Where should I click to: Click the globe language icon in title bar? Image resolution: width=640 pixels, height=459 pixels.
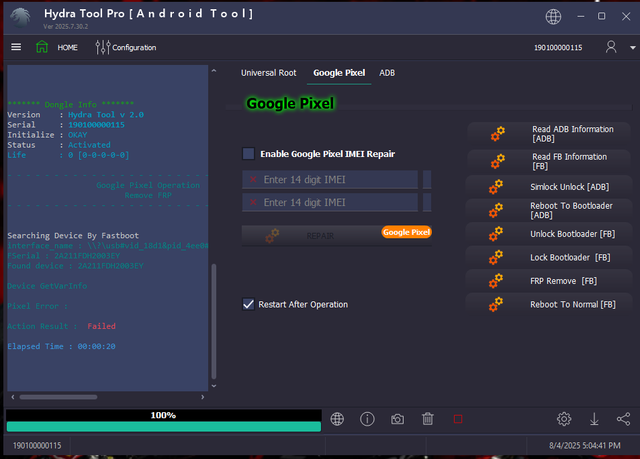pos(553,17)
